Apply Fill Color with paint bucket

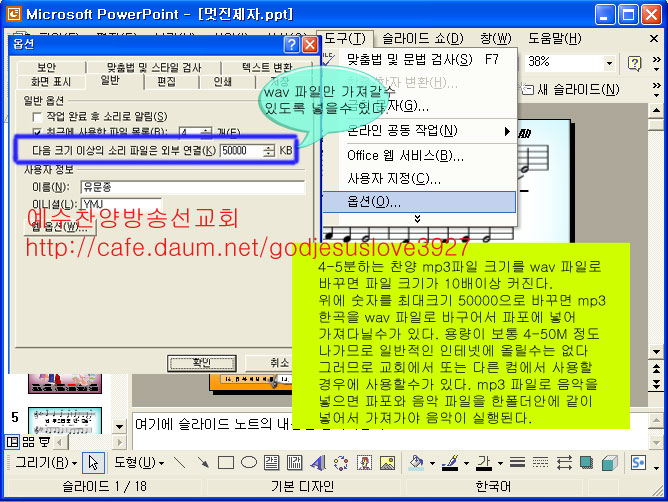417,462
